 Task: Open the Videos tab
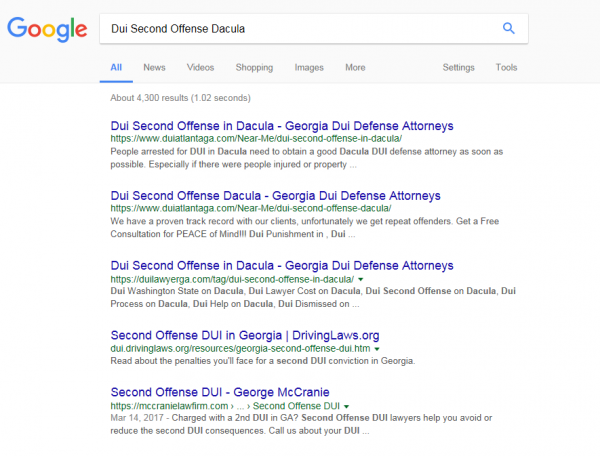coord(200,67)
